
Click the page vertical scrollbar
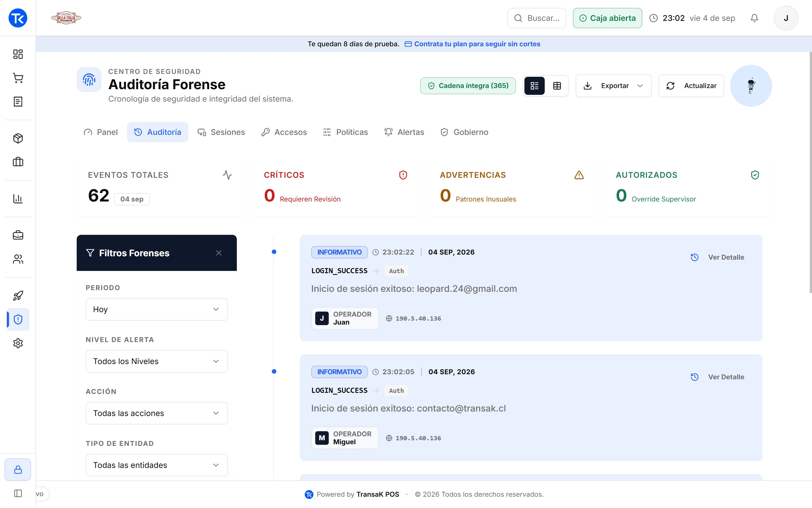pyautogui.click(x=810, y=172)
